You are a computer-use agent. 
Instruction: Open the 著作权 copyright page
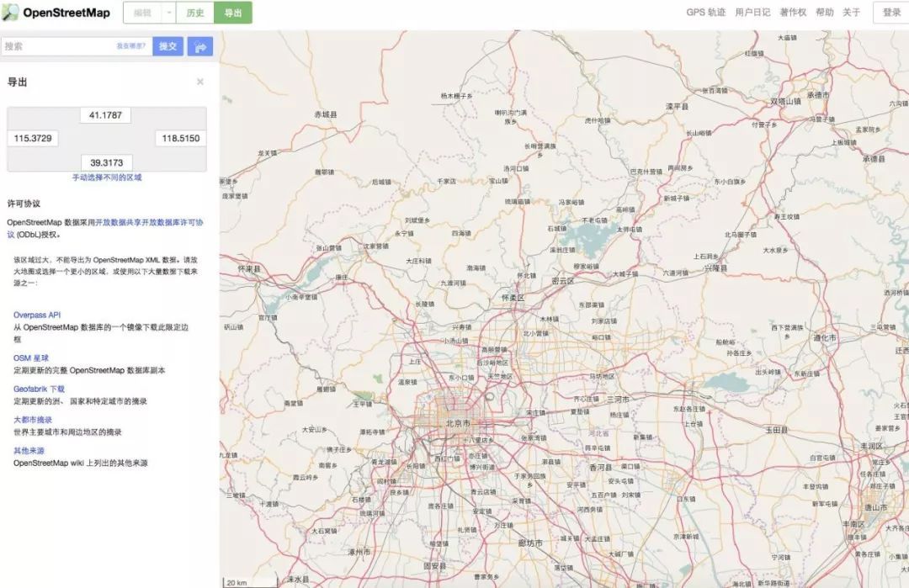point(793,12)
